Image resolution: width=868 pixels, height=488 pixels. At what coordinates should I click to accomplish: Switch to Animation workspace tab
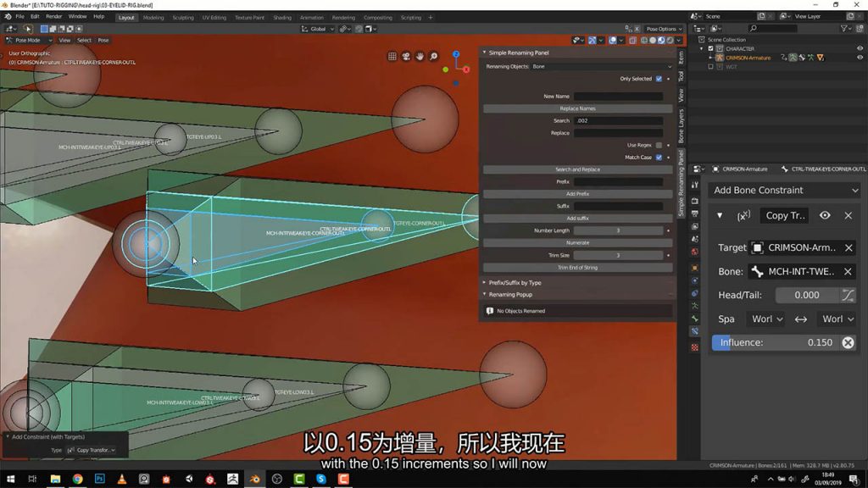[312, 18]
